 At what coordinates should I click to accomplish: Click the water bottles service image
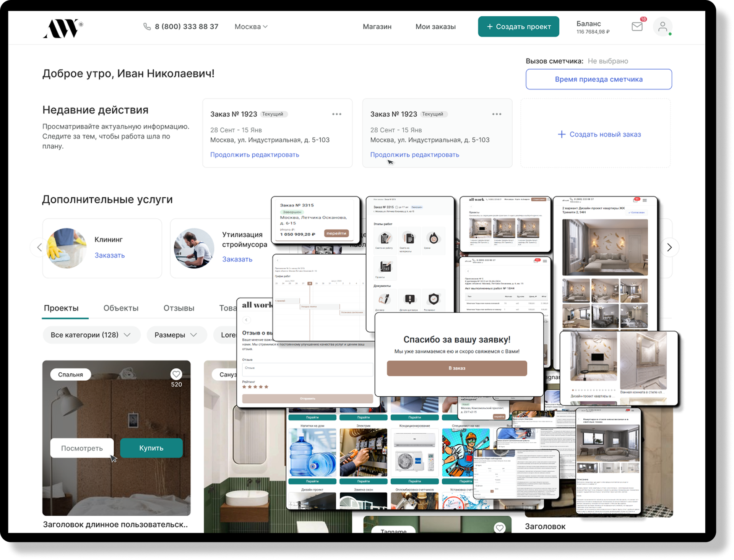[x=312, y=453]
